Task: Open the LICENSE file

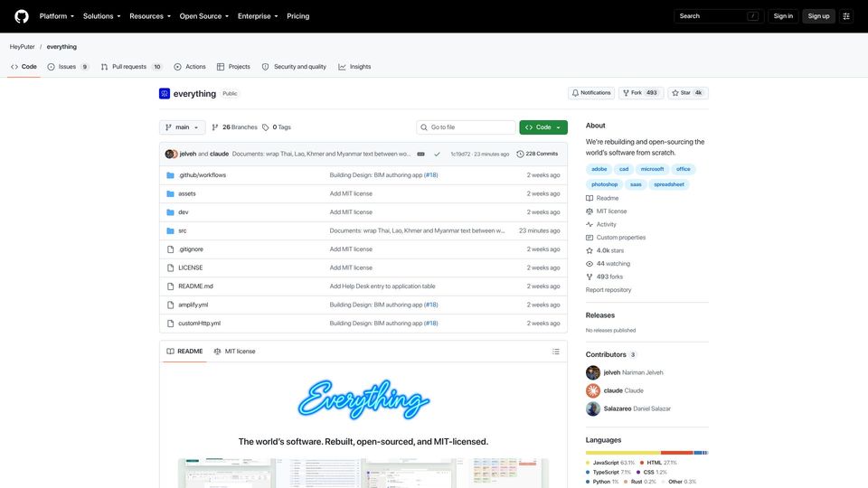Action: 191,267
